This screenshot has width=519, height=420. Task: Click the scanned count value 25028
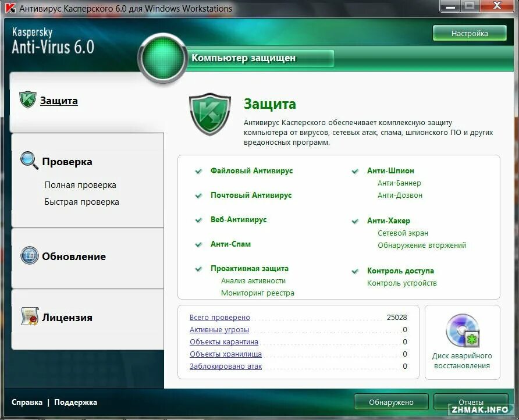[x=397, y=318]
